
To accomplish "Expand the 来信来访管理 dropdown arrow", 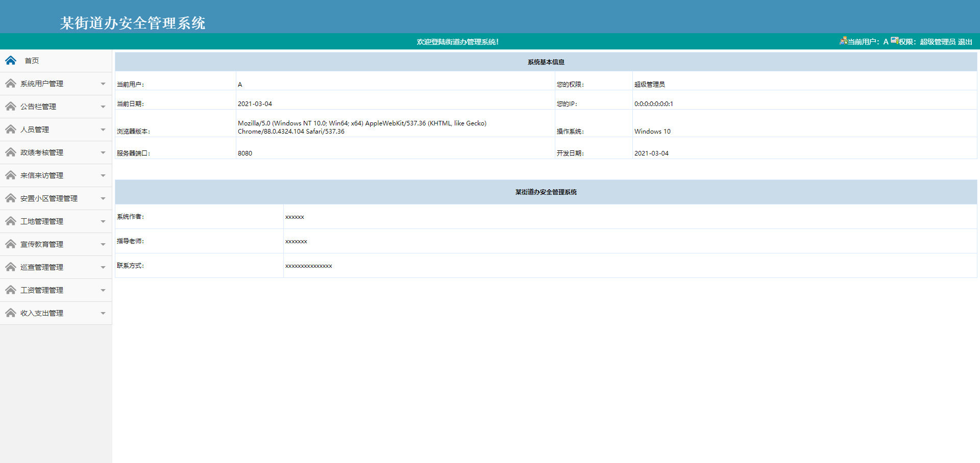I will point(103,176).
